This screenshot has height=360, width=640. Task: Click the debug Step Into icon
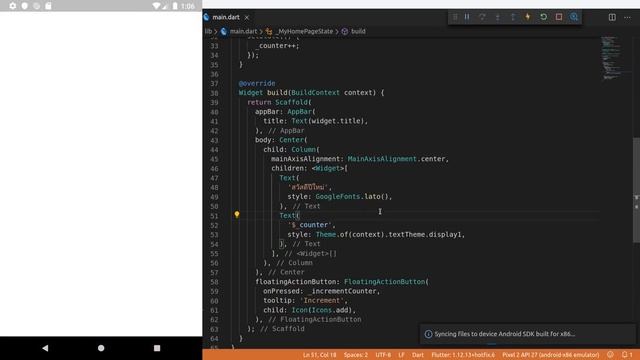pos(498,17)
